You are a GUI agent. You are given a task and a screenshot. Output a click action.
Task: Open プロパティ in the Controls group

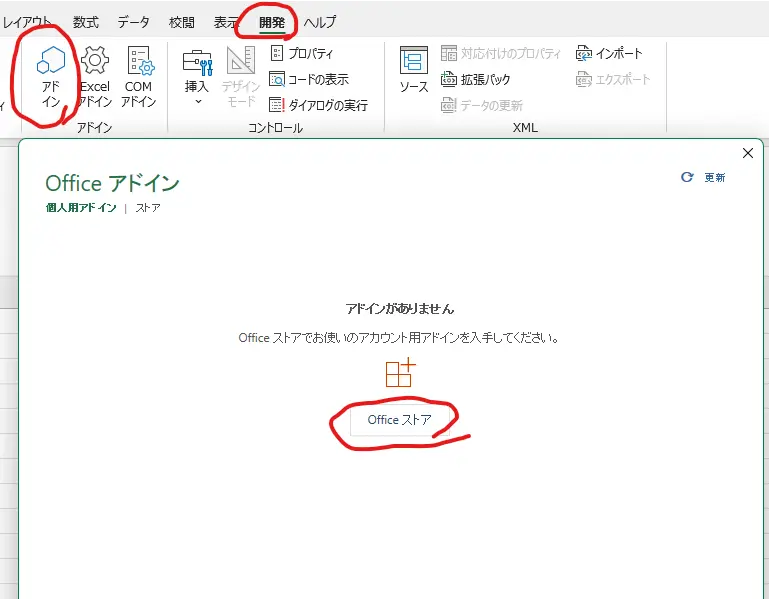click(x=302, y=53)
